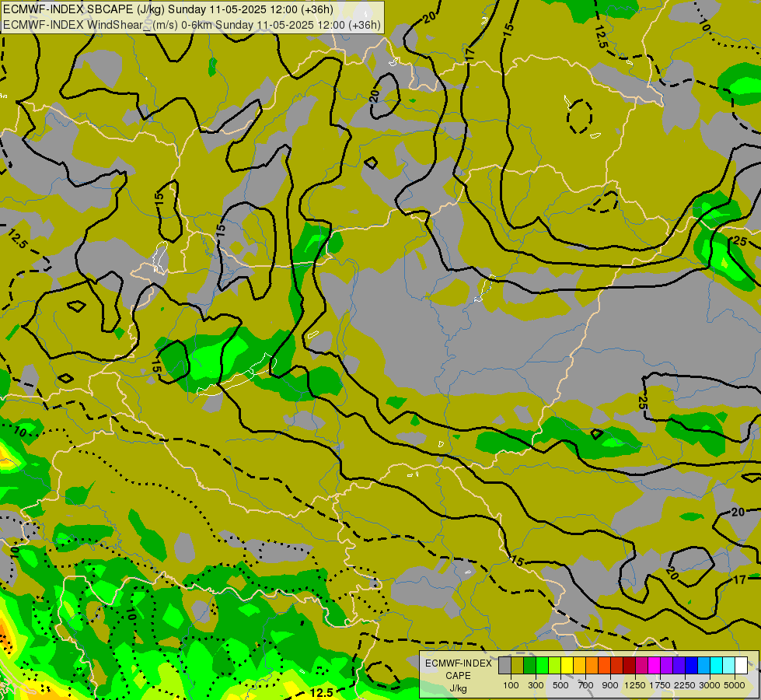761x700 pixels.
Task: Click the cyan legend swatch
Action: pos(717,666)
